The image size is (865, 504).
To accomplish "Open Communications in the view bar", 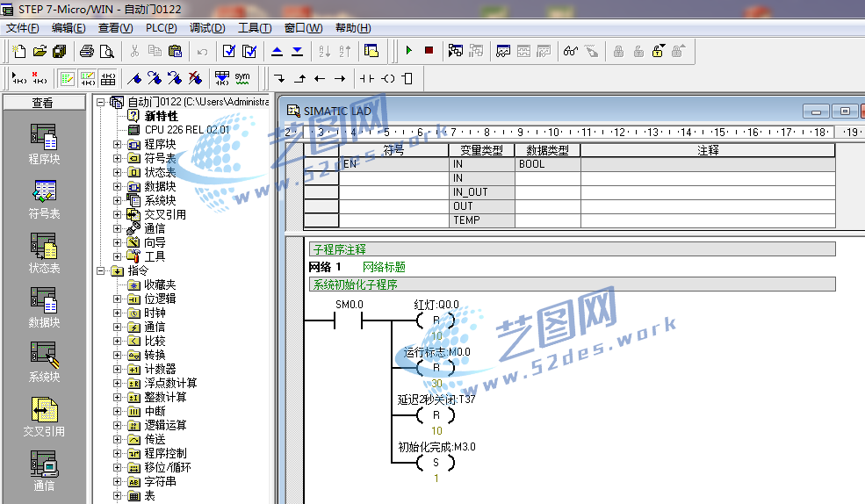I will point(44,471).
